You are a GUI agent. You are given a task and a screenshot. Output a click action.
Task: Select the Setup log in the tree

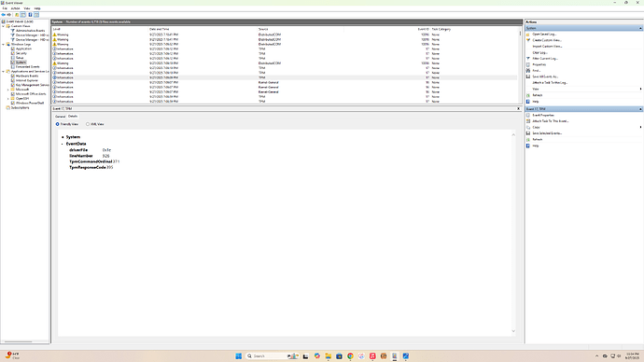pyautogui.click(x=20, y=58)
